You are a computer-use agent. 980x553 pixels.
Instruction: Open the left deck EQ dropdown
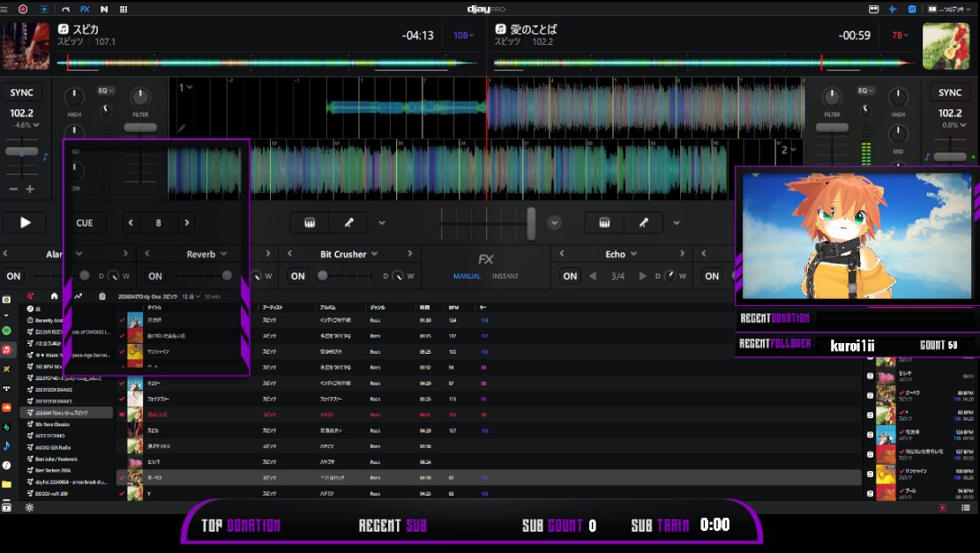click(106, 91)
